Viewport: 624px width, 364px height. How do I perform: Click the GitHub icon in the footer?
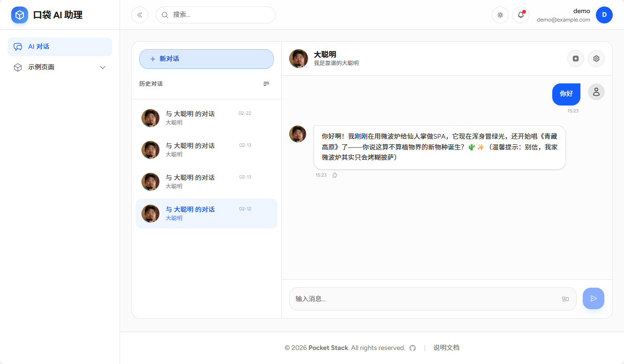[x=412, y=348]
